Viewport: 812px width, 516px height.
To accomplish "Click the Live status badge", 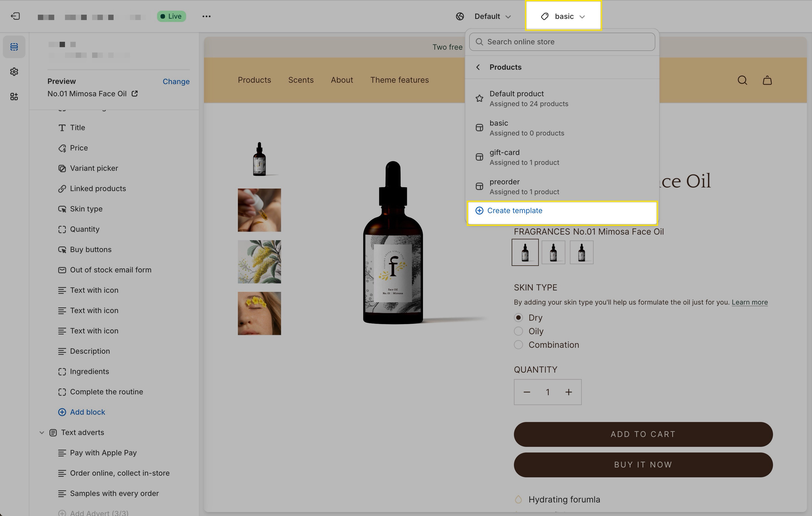I will [171, 16].
